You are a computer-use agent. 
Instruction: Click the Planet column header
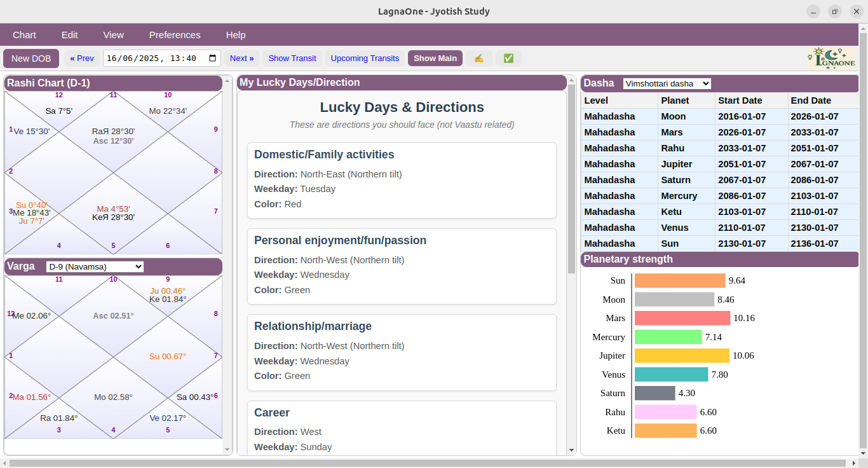click(686, 100)
